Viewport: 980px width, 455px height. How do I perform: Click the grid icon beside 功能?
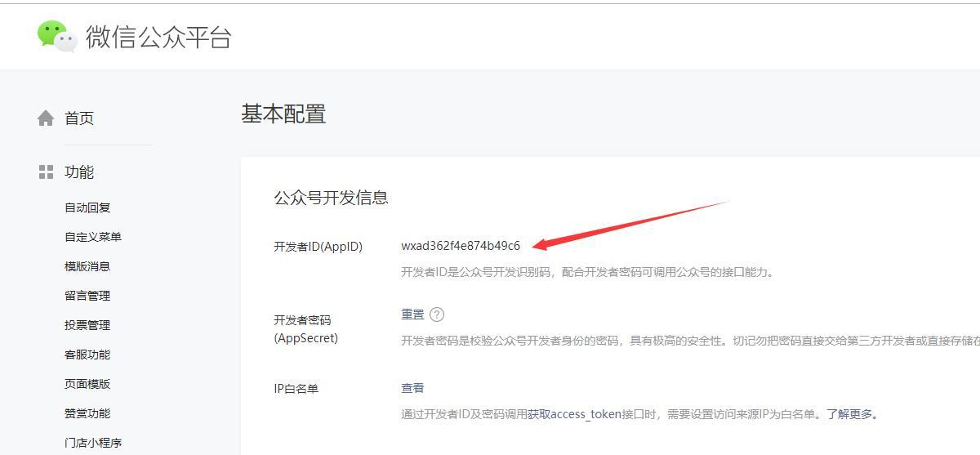coord(46,172)
